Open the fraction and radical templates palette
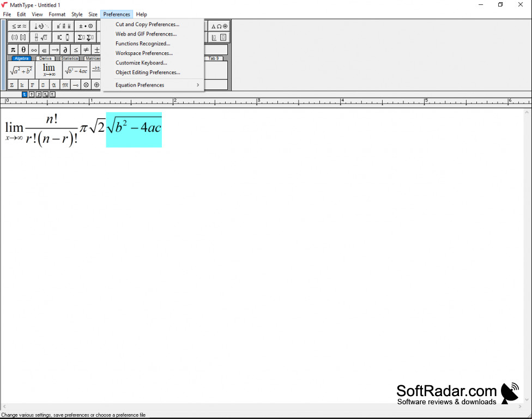The width and height of the screenshot is (532, 419). point(41,37)
